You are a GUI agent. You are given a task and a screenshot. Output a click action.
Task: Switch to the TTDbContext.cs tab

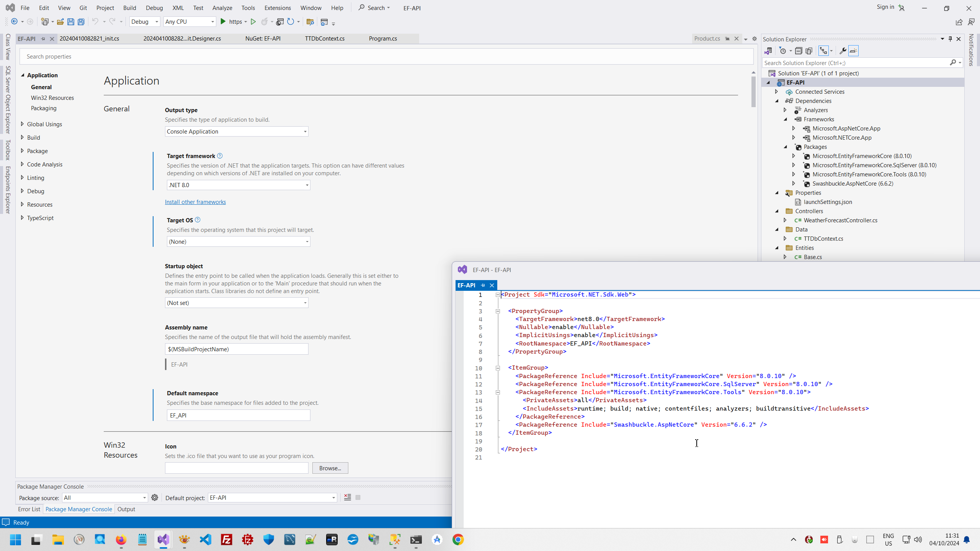(x=325, y=39)
